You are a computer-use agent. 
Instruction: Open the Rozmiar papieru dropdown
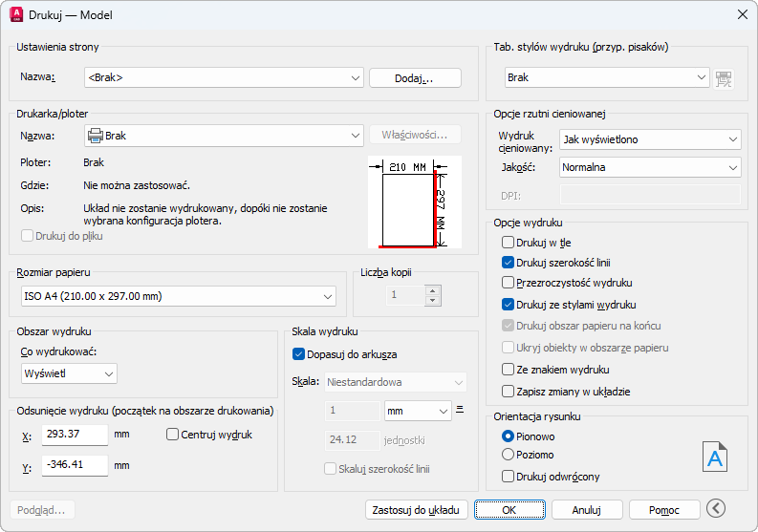[179, 297]
